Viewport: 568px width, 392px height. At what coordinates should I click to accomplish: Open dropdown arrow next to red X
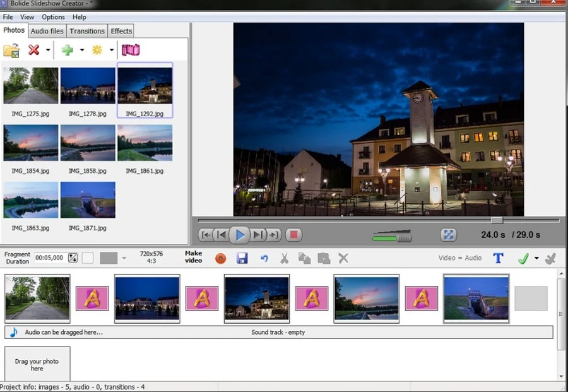pos(48,50)
